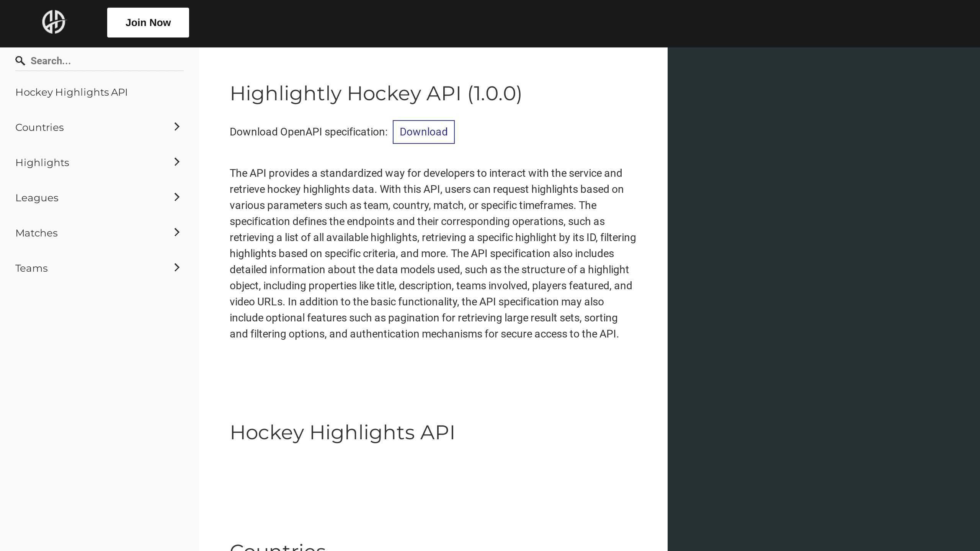Expand the Matches sidebar section
The image size is (980, 551).
coord(177,232)
